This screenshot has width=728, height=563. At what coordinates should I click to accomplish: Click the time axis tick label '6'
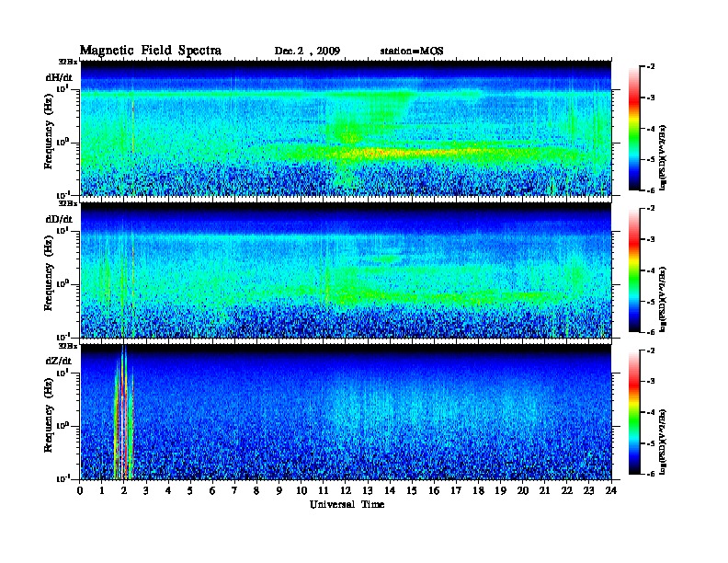point(212,491)
